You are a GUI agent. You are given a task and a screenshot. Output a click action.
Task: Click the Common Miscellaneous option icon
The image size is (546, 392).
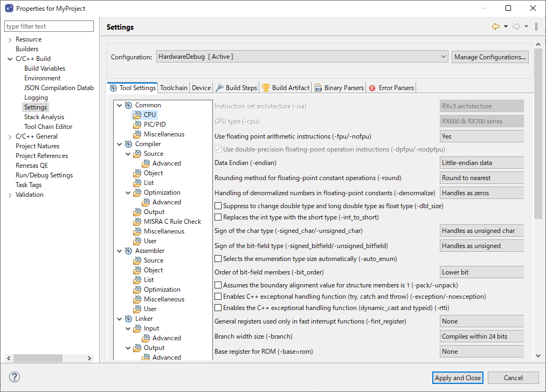[x=137, y=134]
